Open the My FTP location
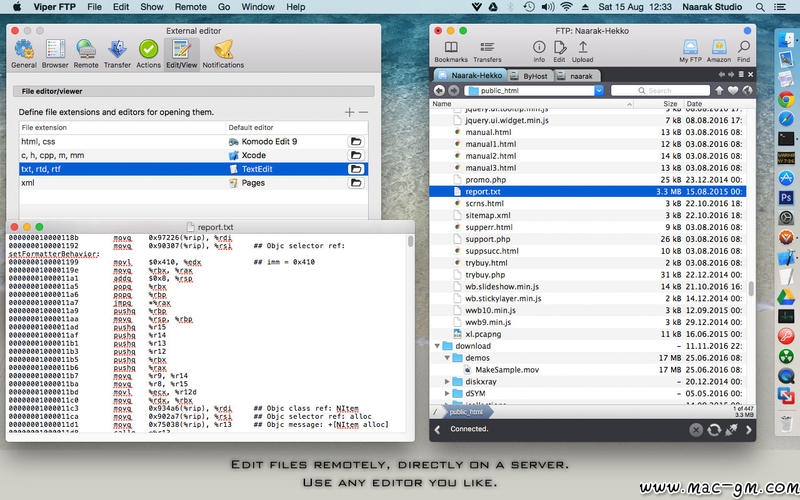The height and width of the screenshot is (500, 800). coord(690,52)
